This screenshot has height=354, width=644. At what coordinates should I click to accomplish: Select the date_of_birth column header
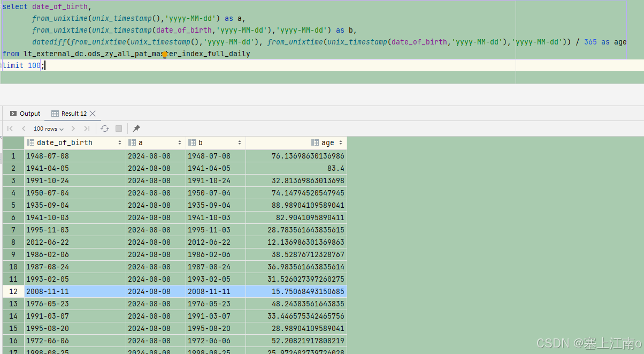click(x=75, y=143)
